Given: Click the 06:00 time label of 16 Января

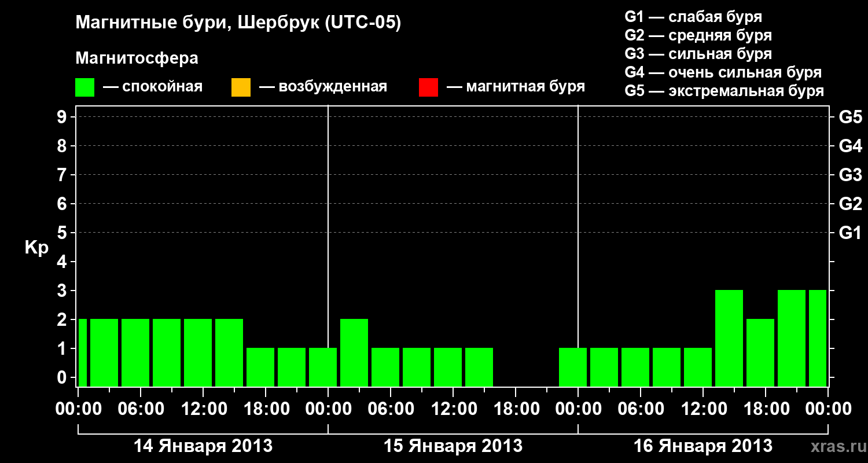Looking at the screenshot, I should coord(641,409).
